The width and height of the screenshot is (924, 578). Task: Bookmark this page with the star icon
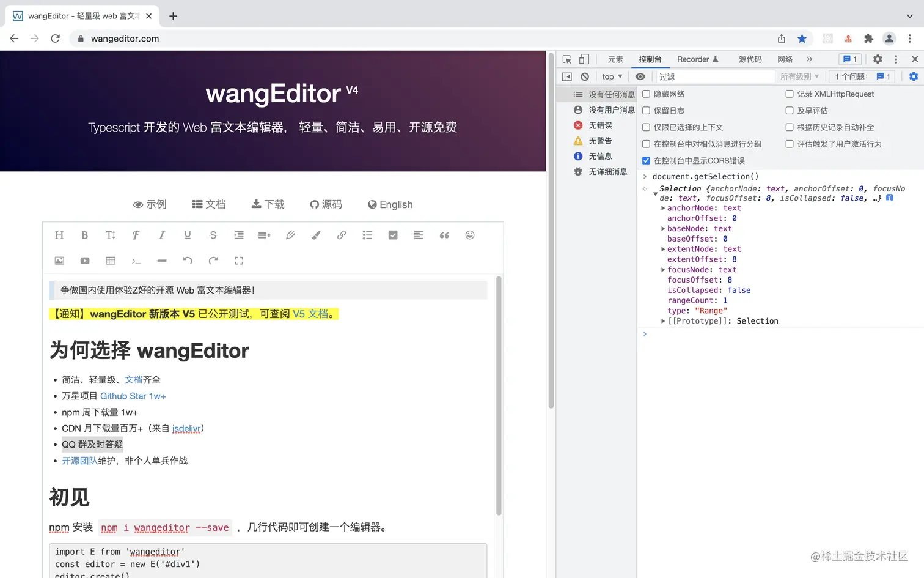coord(802,39)
